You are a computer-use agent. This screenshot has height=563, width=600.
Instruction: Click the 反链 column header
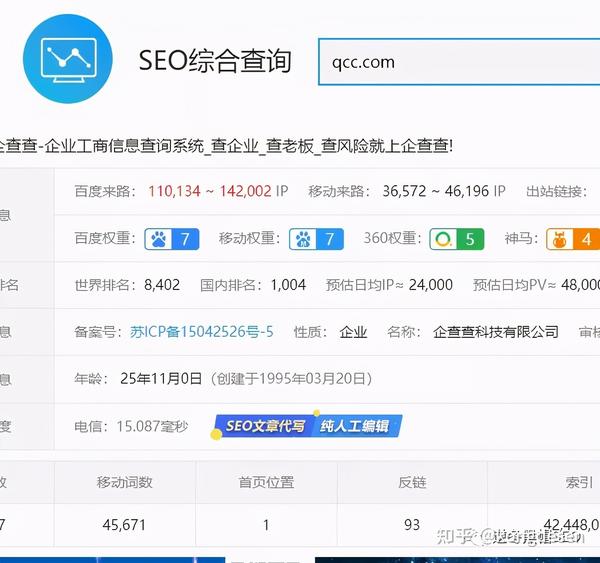pyautogui.click(x=412, y=482)
